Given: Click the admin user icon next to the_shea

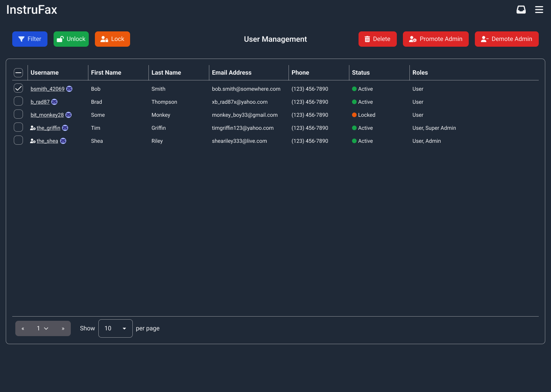Looking at the screenshot, I should 33,140.
